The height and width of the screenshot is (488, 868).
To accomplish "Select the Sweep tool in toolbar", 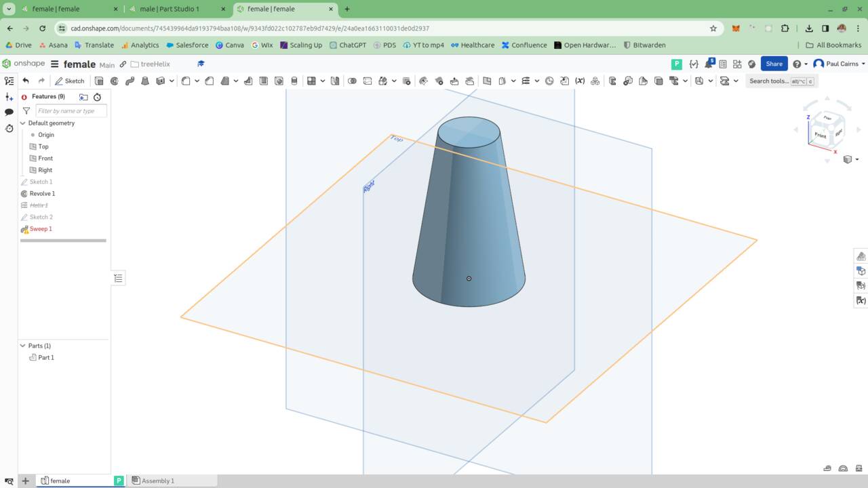I will pos(130,81).
